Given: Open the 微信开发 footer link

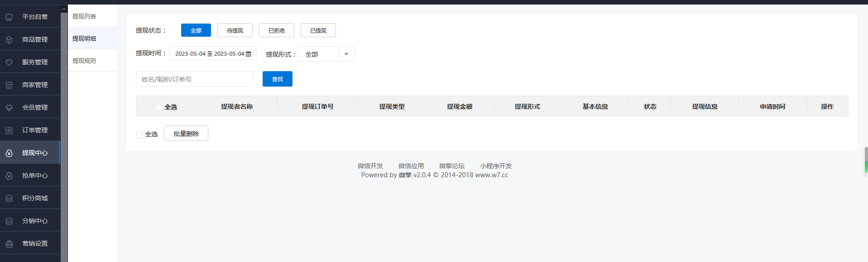Looking at the screenshot, I should point(370,166).
